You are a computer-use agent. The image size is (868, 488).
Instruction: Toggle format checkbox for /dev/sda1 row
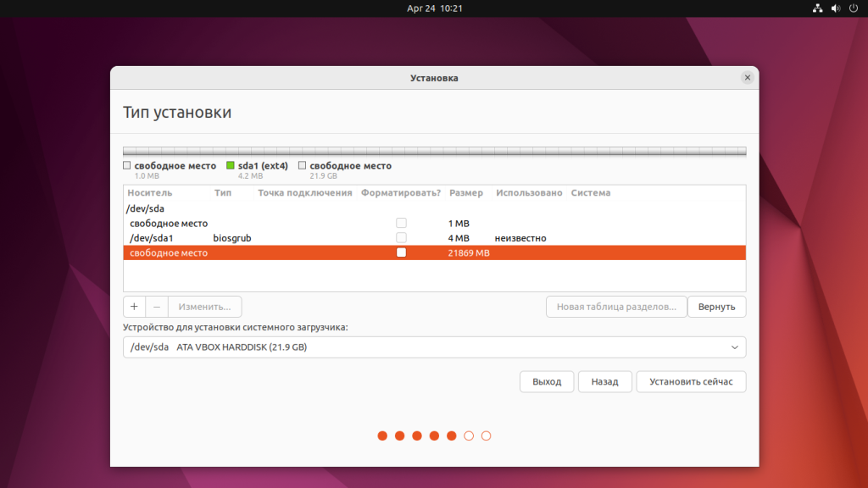coord(401,238)
